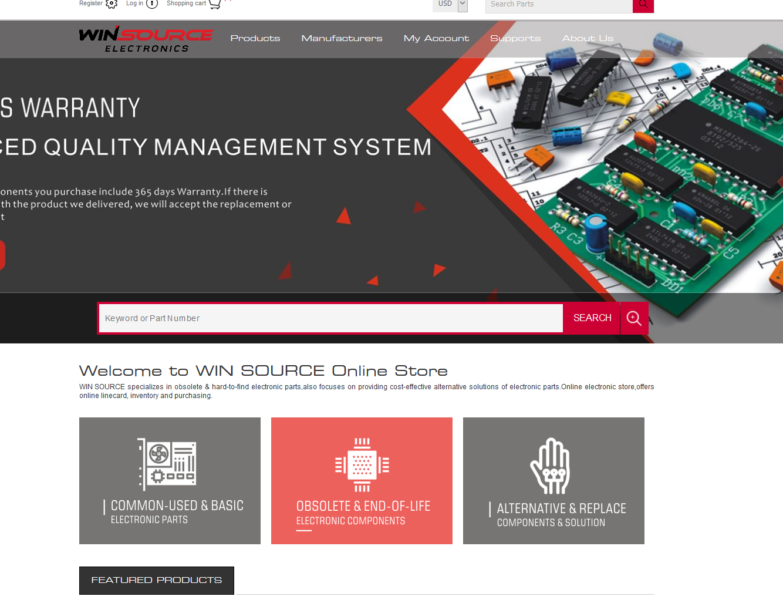Open the Manufacturers menu
The width and height of the screenshot is (783, 600).
341,39
